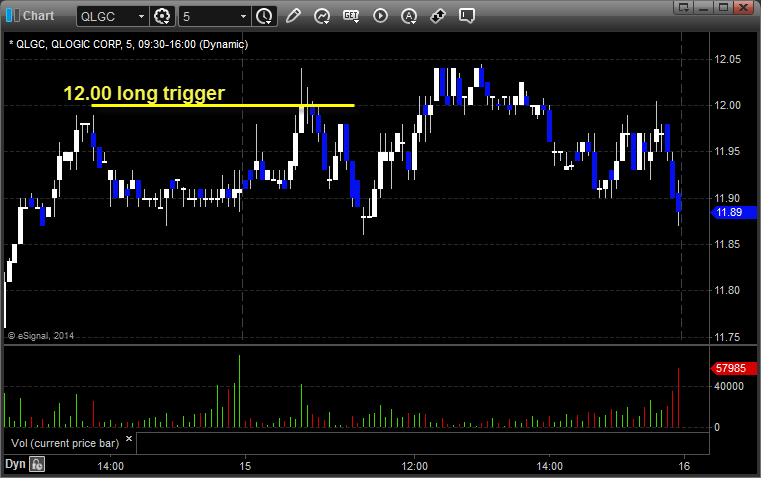Click the bar replay play icon

[380, 16]
